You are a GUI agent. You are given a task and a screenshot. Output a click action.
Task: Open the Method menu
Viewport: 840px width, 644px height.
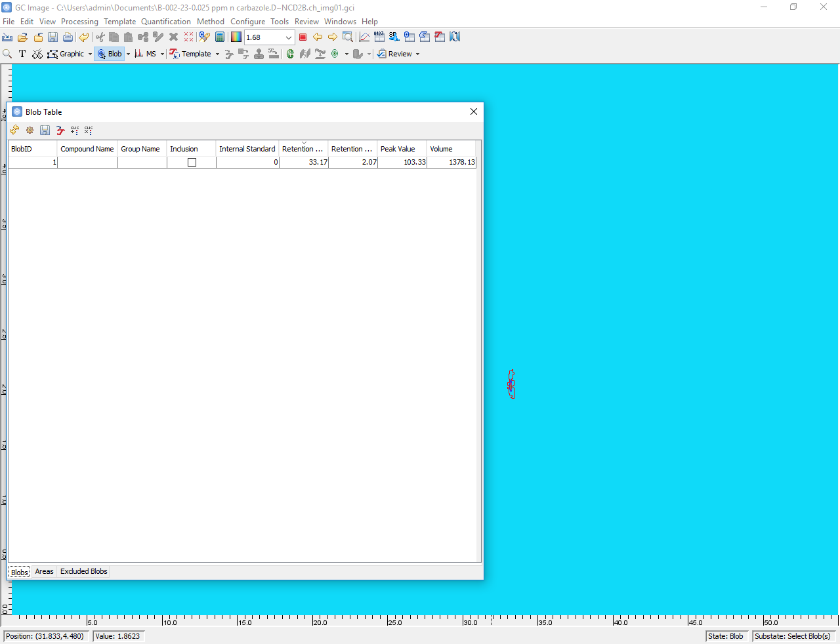(211, 22)
